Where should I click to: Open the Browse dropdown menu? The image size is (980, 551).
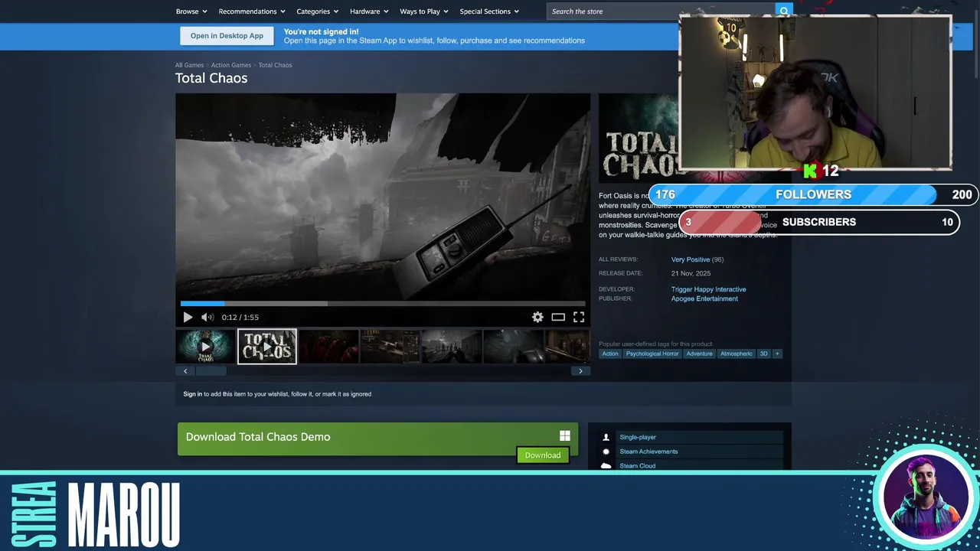click(191, 11)
